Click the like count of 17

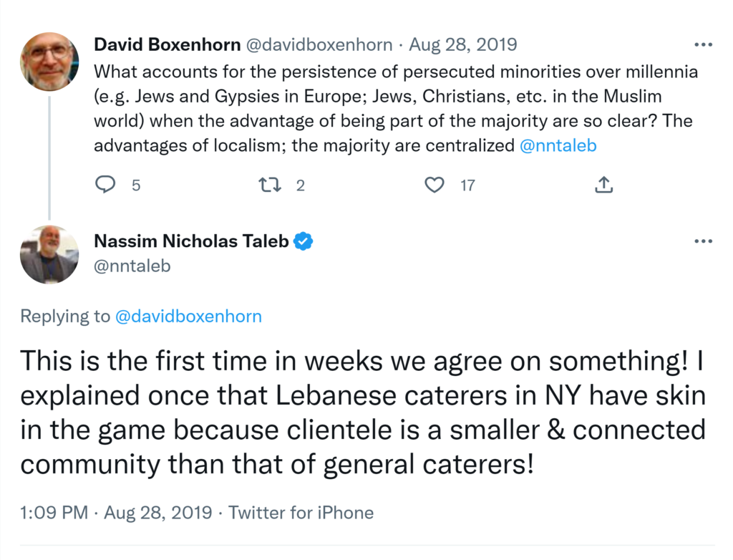tap(467, 185)
